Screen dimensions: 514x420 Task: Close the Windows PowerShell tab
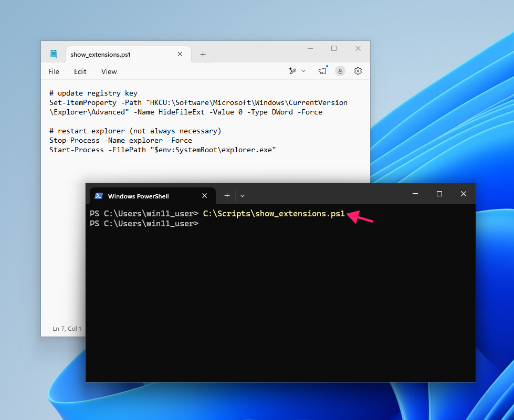[205, 196]
